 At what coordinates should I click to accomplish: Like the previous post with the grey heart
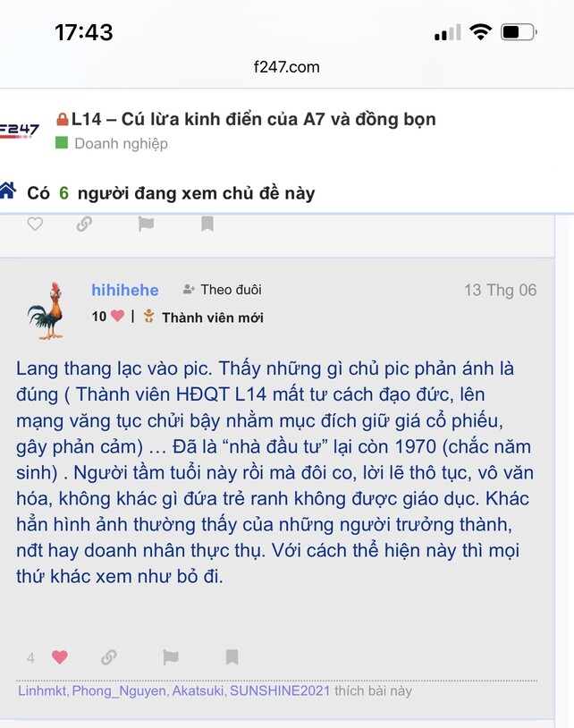coord(35,224)
